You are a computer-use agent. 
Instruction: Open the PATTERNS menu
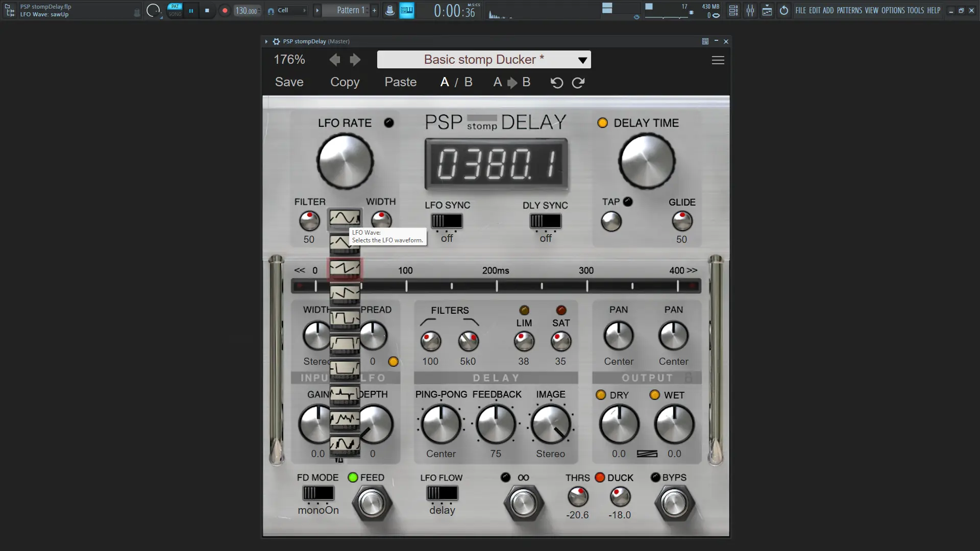click(849, 10)
